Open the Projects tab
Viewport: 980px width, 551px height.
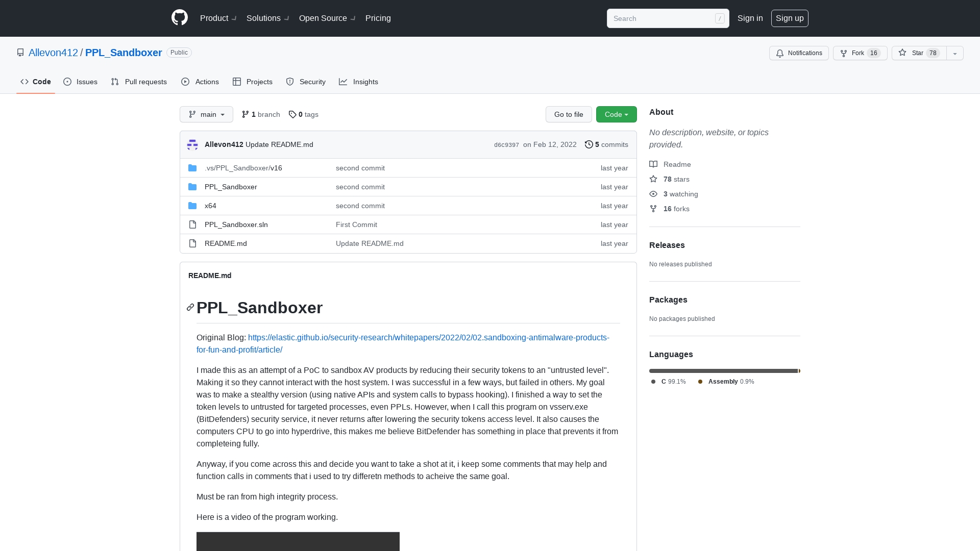point(253,82)
